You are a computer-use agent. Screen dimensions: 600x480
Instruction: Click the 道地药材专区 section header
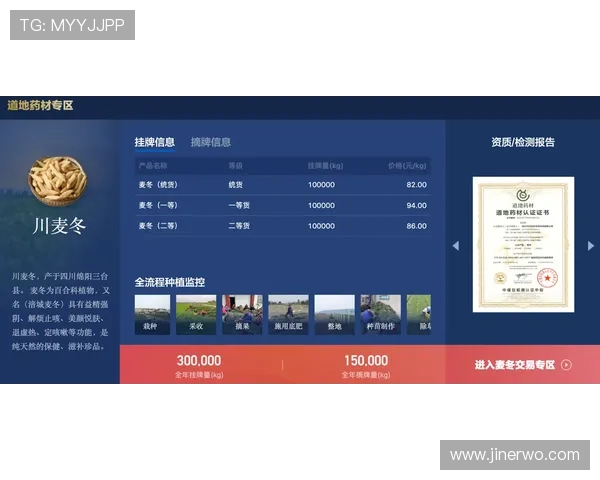(x=40, y=105)
